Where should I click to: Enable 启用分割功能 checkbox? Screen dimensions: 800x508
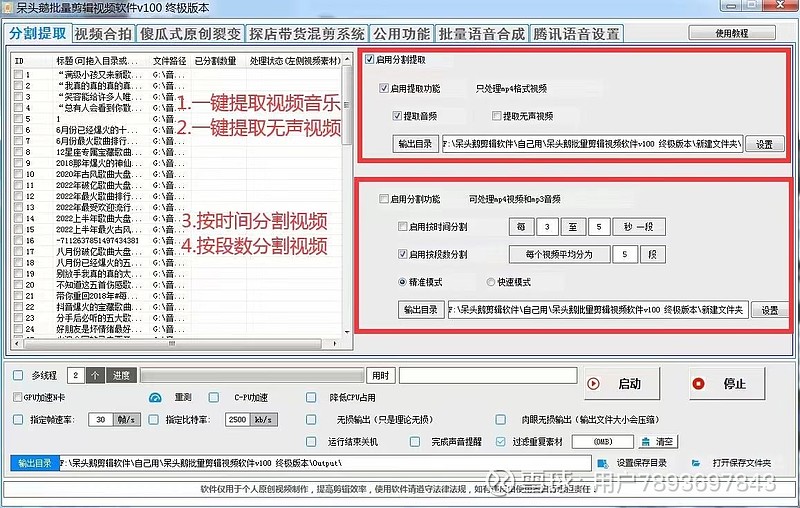[x=384, y=198]
